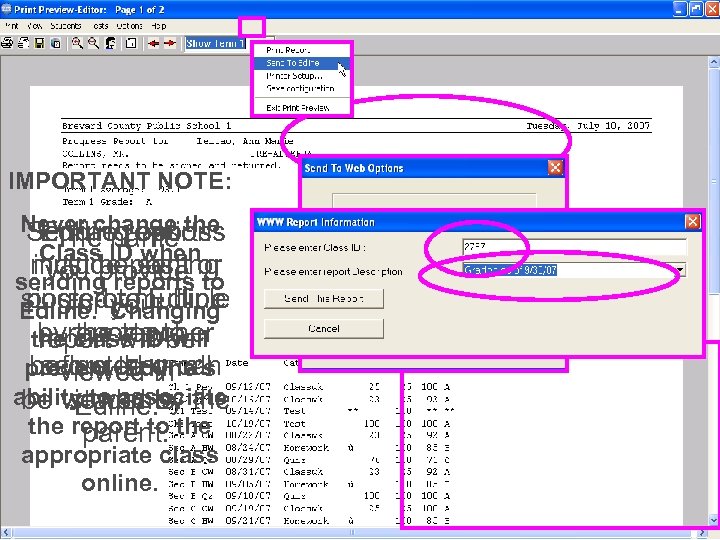
Task: Go to previous page with left red arrow
Action: pyautogui.click(x=153, y=43)
